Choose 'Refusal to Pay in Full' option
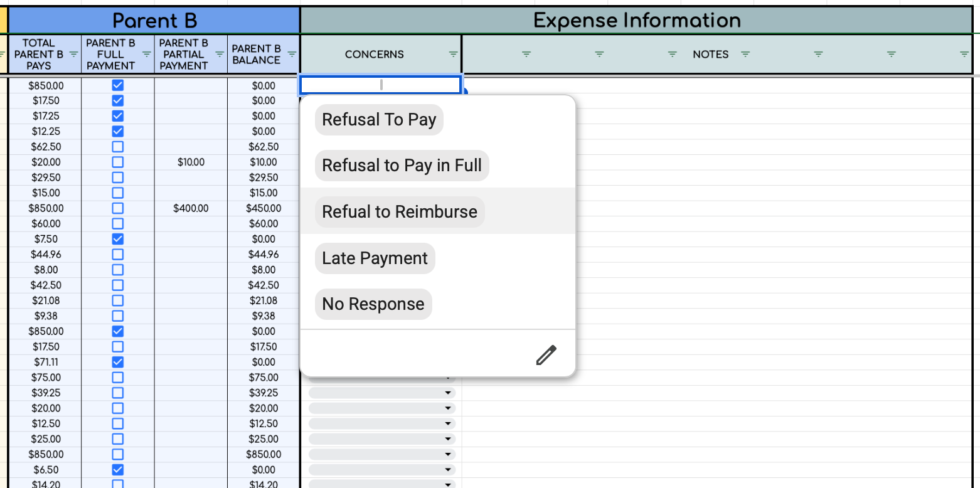This screenshot has width=980, height=488. 402,166
